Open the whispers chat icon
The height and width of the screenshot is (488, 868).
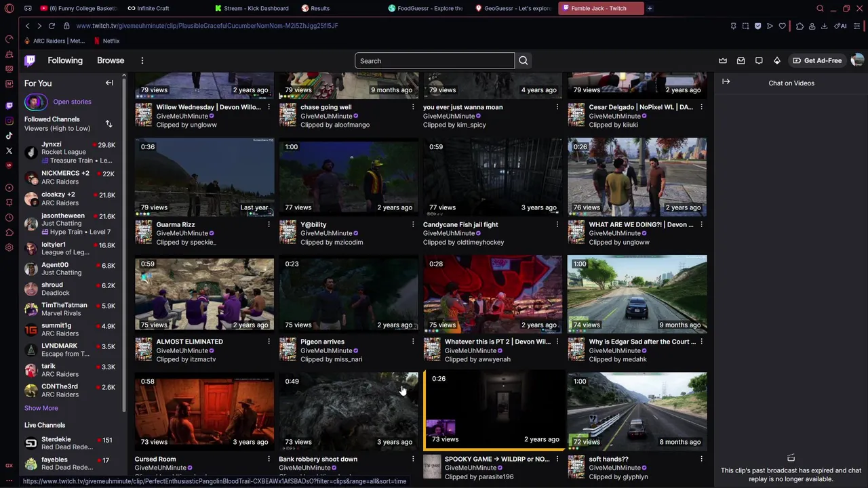coord(759,60)
